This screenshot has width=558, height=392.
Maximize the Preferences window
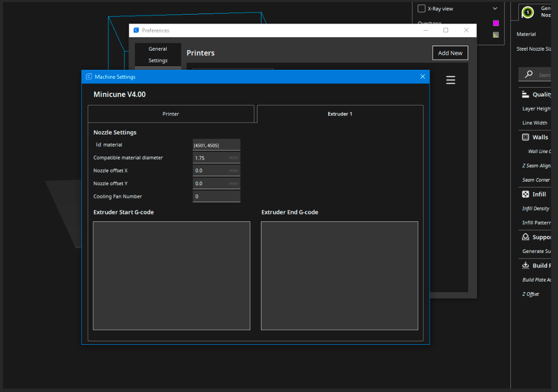(x=446, y=30)
